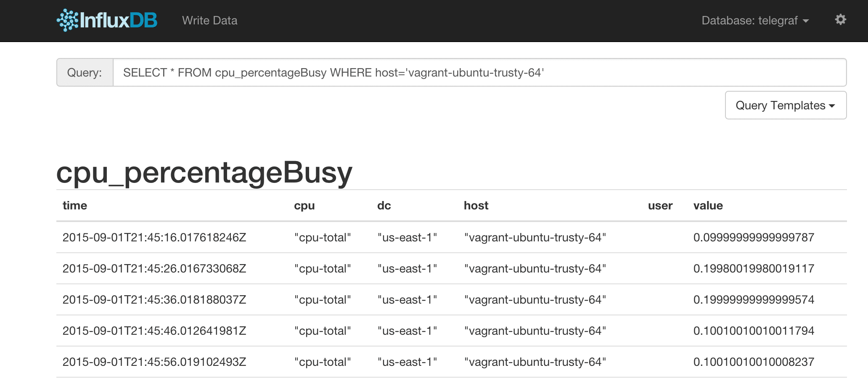The image size is (868, 381).
Task: Click the InfluxDB network sphere graphic
Action: 67,19
